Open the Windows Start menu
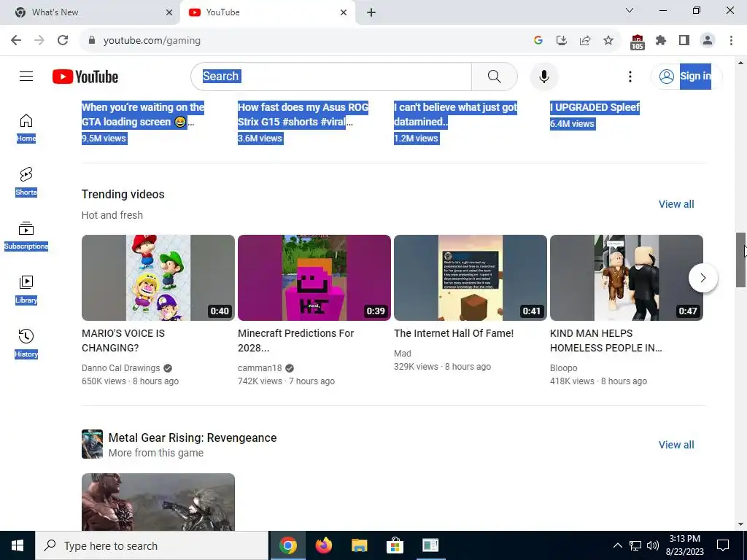The width and height of the screenshot is (747, 560). pos(18,545)
